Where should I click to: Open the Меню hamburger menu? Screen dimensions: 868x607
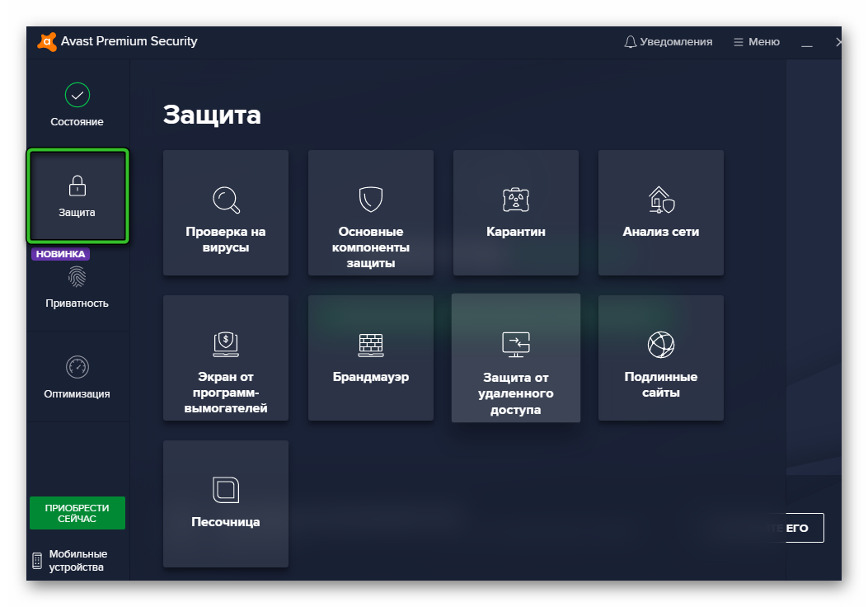[x=756, y=41]
